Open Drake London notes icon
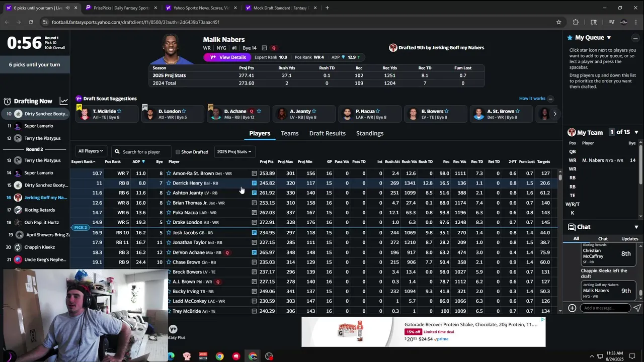 [254, 223]
